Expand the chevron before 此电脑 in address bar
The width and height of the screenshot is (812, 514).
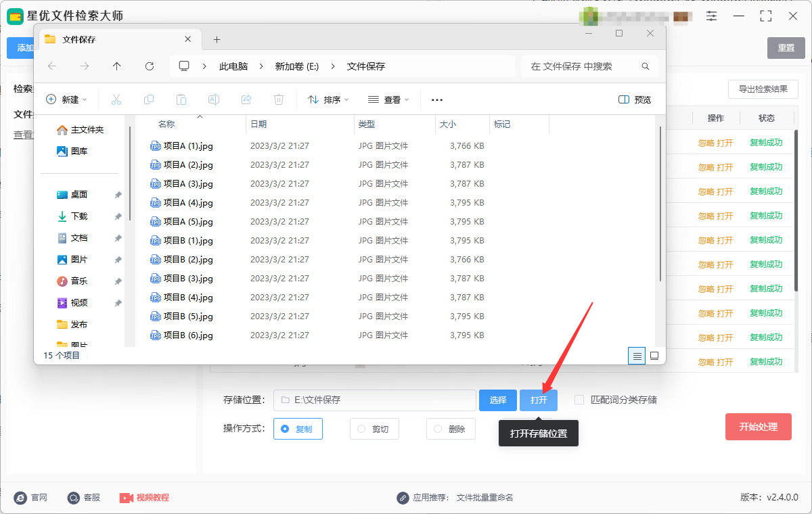(x=204, y=66)
